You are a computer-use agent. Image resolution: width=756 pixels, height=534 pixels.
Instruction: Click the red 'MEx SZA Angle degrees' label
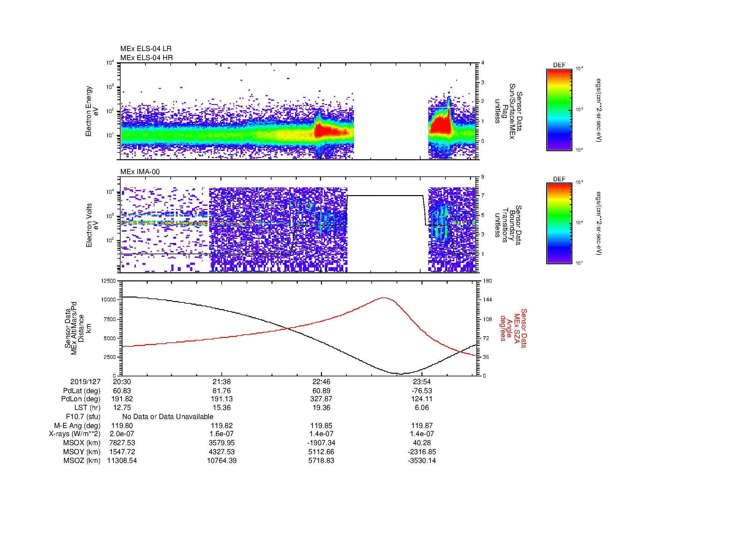[513, 328]
